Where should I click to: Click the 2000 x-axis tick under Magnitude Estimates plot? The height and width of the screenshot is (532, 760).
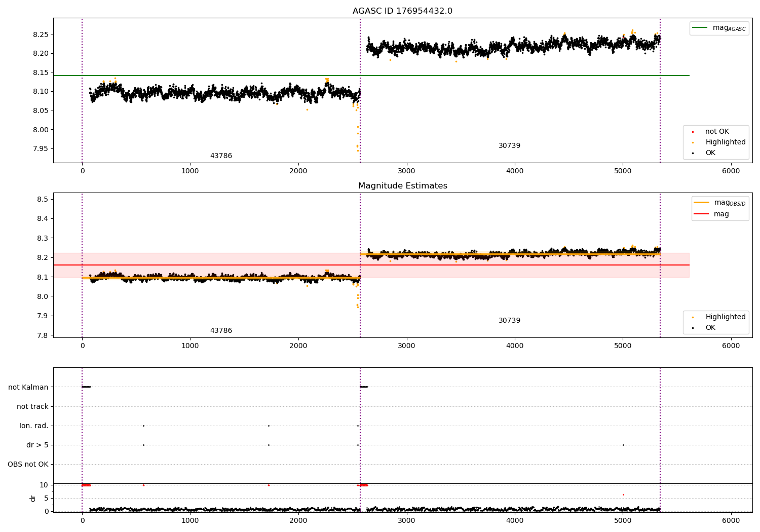(298, 346)
